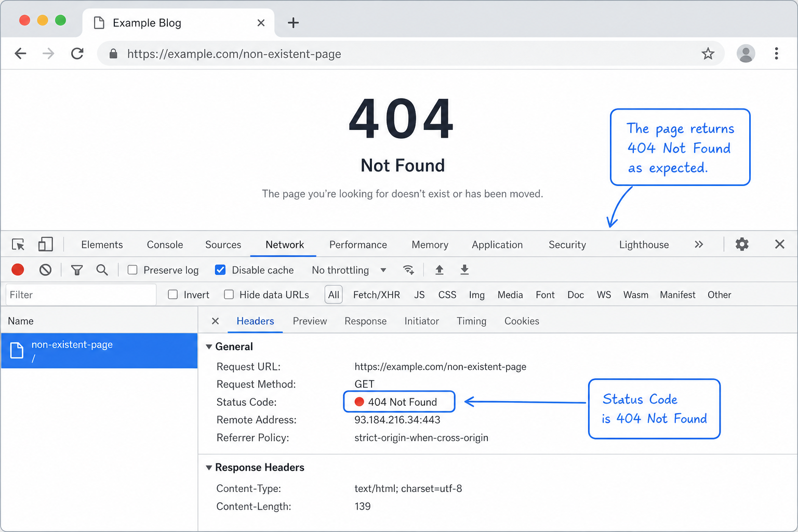Click the address bar URL

click(x=234, y=54)
